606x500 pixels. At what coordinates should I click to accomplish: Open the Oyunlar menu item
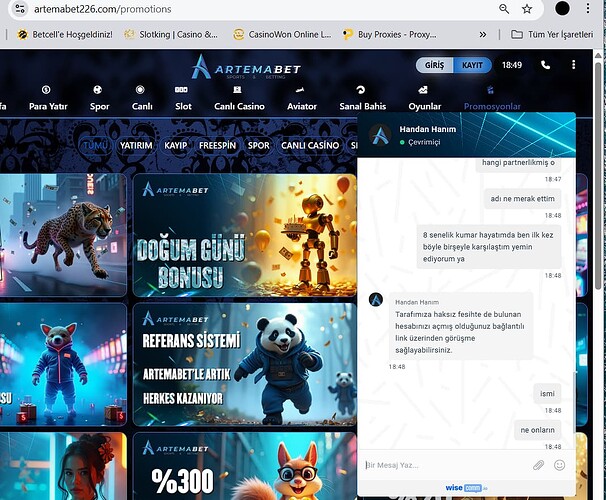click(424, 106)
